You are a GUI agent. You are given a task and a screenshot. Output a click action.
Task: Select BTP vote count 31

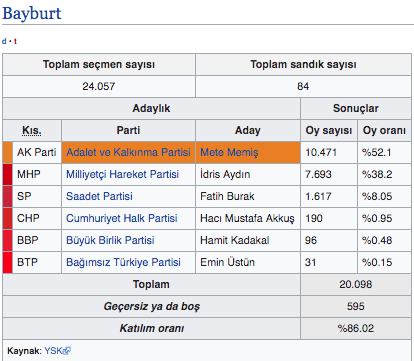coord(310,262)
